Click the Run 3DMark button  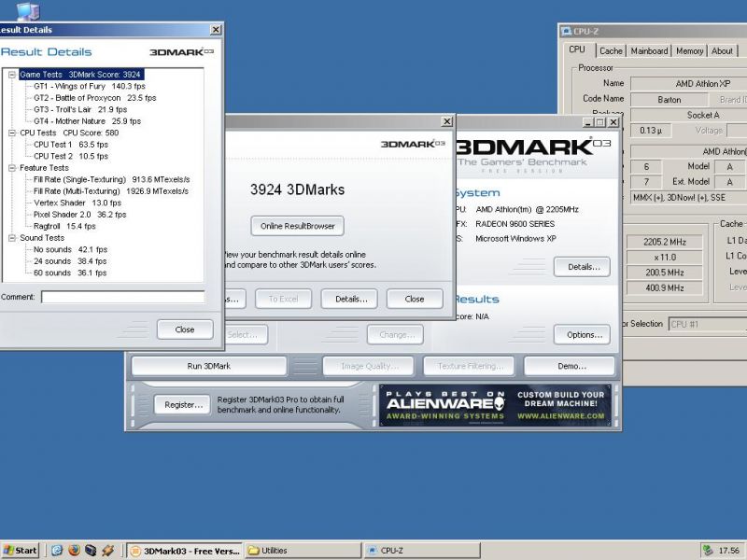click(208, 366)
